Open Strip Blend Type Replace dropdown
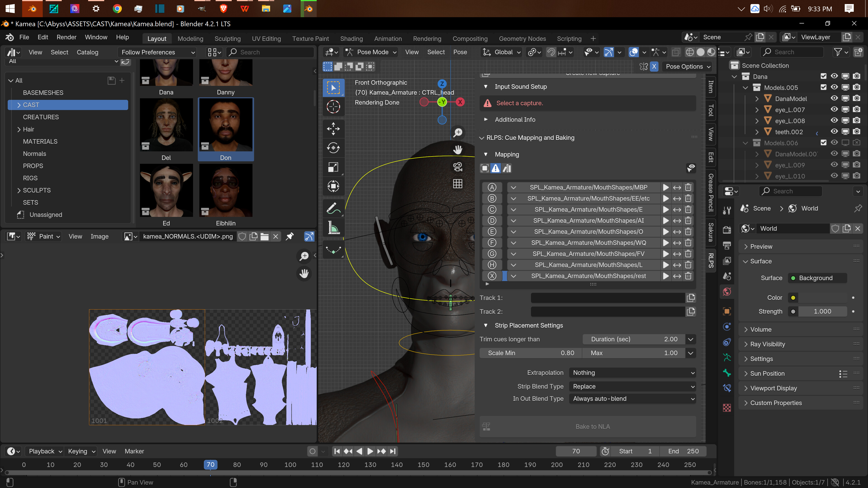Viewport: 868px width, 488px height. point(633,386)
